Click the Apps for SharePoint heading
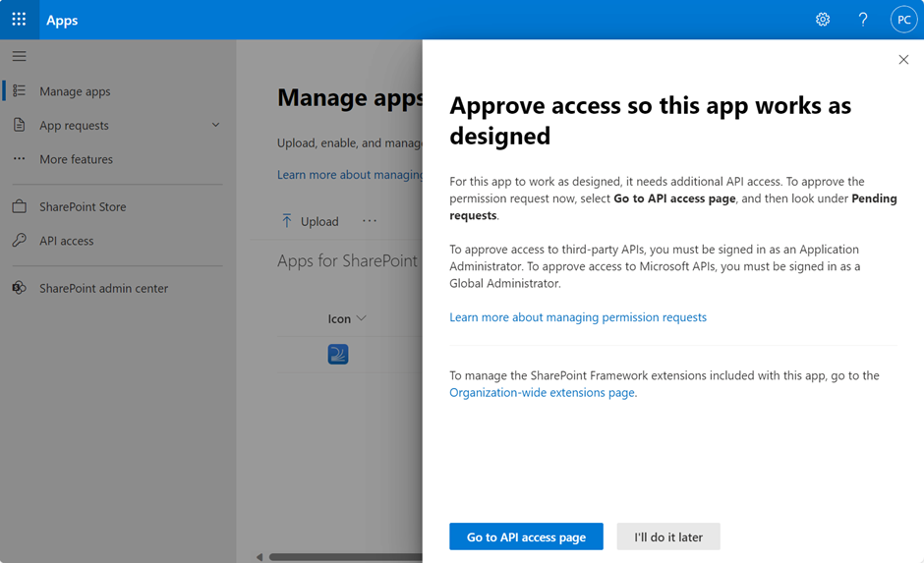The image size is (924, 563). tap(348, 260)
